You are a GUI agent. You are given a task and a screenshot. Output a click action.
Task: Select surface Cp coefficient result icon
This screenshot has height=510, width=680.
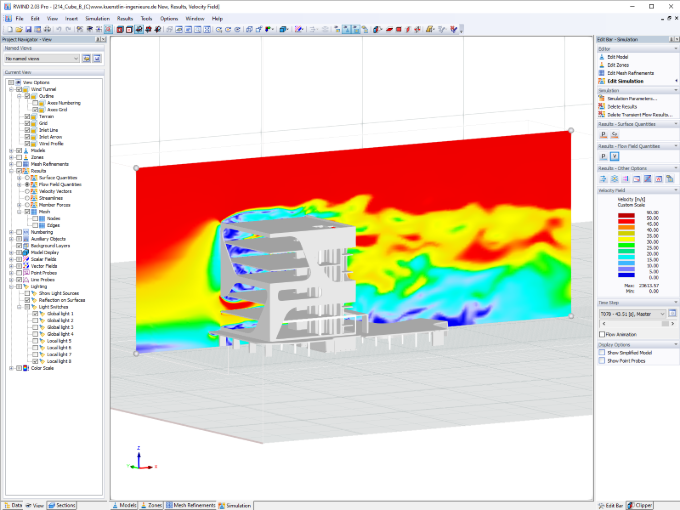click(614, 134)
